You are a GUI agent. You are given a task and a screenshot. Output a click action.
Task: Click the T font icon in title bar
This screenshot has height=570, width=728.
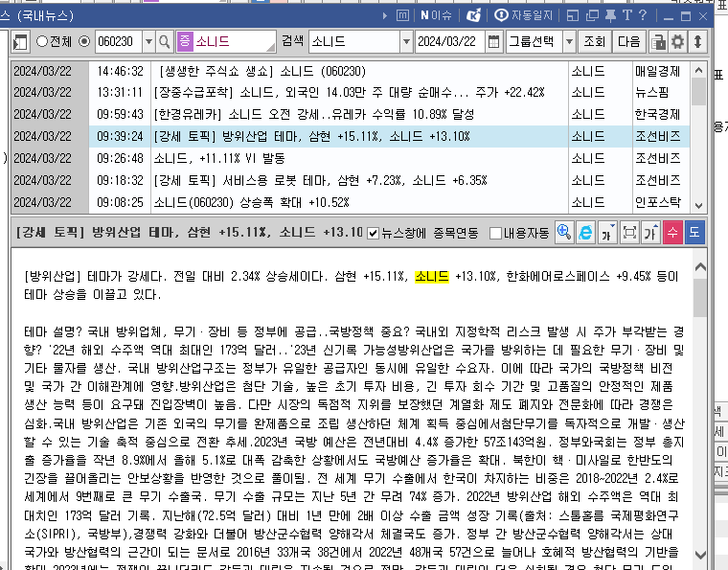627,15
